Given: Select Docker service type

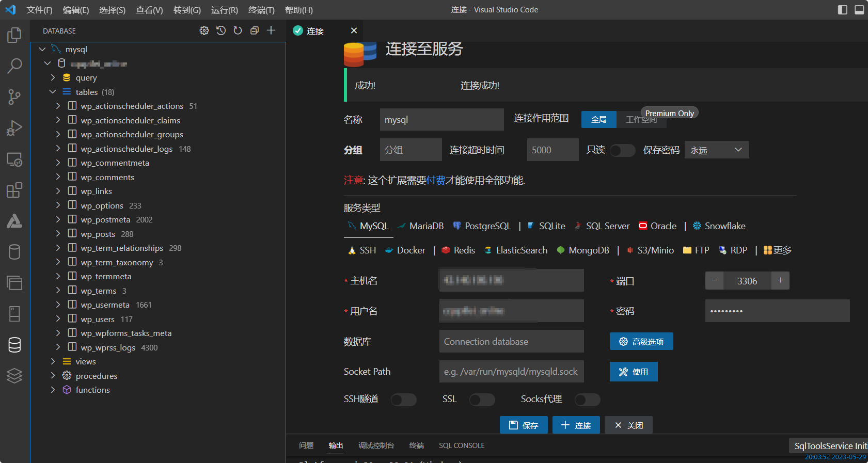Looking at the screenshot, I should pos(405,250).
